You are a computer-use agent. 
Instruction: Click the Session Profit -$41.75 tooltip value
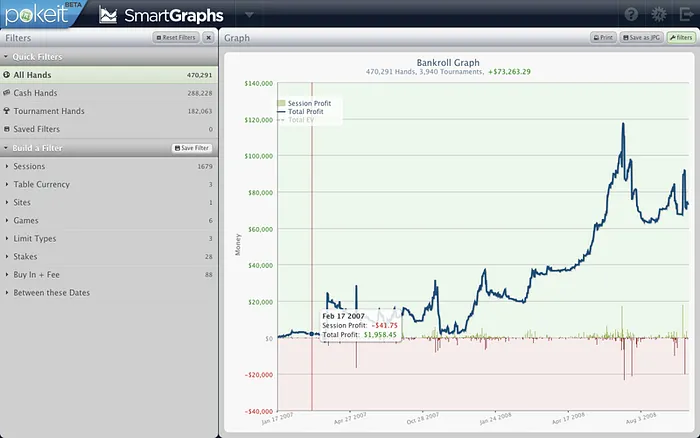click(384, 325)
